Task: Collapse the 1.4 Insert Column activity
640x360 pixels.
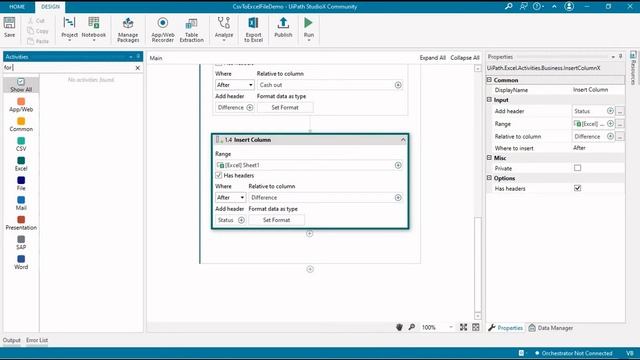Action: click(x=403, y=140)
